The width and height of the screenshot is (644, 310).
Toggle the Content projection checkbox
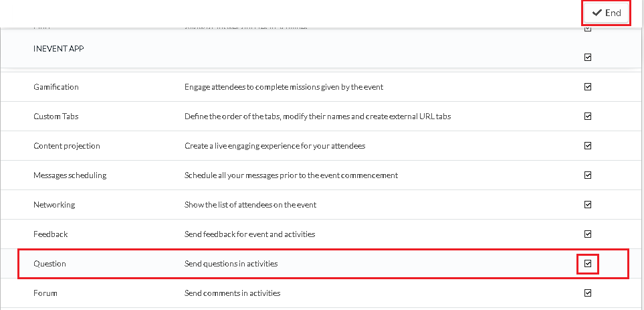coord(588,145)
